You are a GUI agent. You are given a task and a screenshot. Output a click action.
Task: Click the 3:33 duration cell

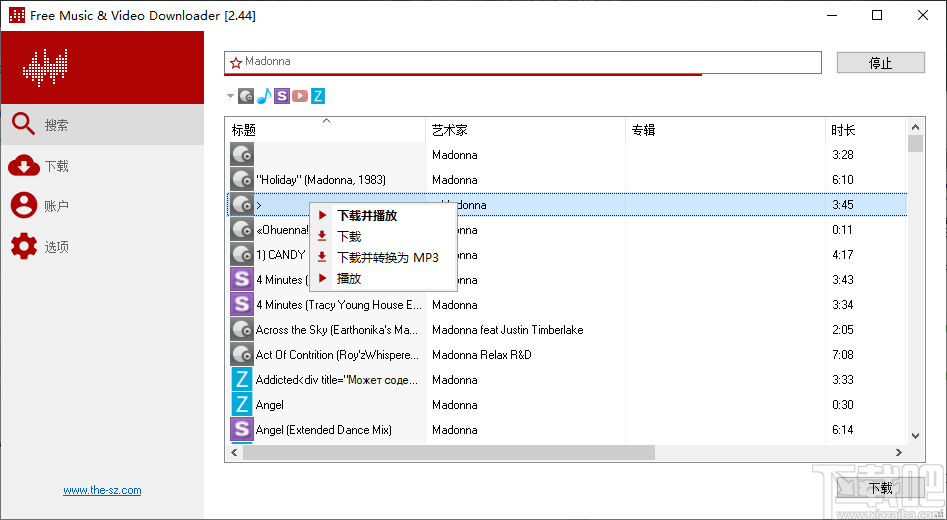(x=843, y=380)
